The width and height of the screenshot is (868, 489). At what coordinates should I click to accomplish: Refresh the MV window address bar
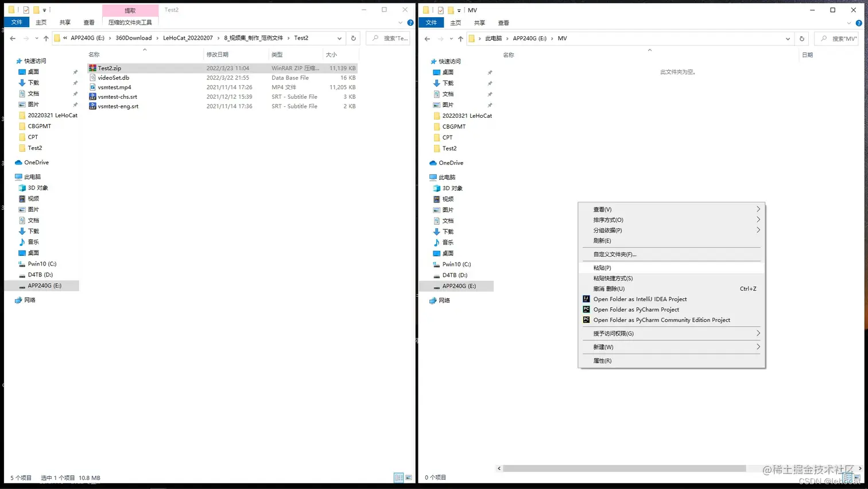pyautogui.click(x=802, y=39)
